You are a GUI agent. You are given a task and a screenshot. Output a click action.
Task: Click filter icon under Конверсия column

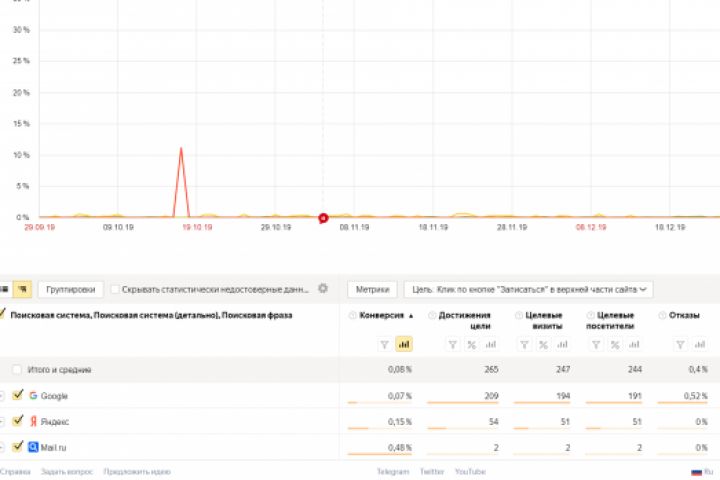(384, 344)
